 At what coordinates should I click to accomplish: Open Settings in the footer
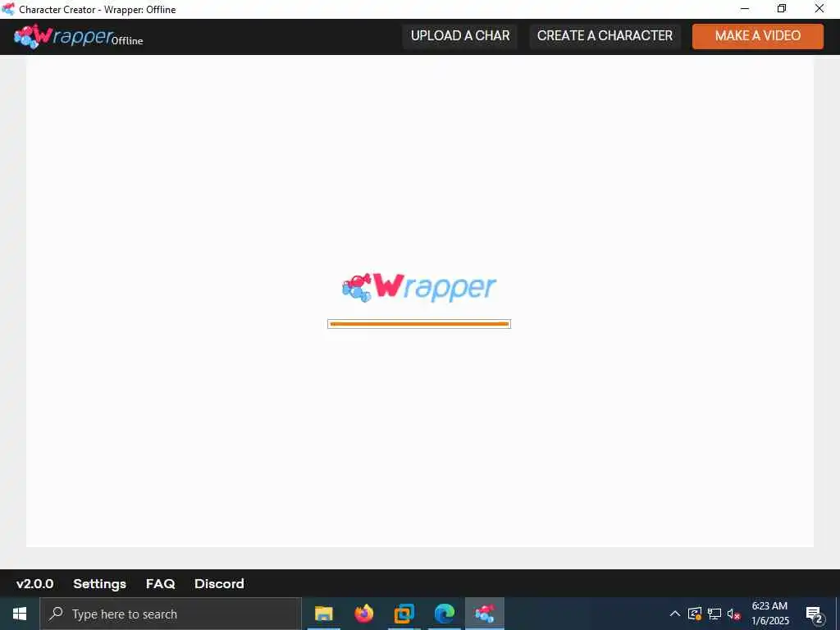tap(99, 583)
